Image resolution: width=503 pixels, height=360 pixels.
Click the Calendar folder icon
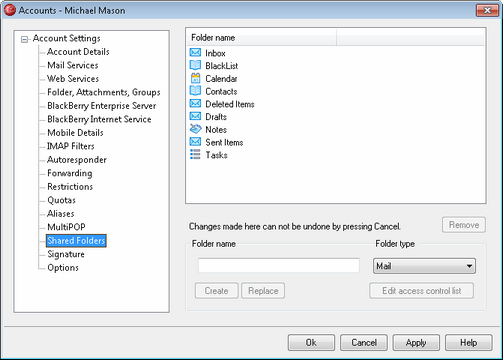(x=195, y=78)
